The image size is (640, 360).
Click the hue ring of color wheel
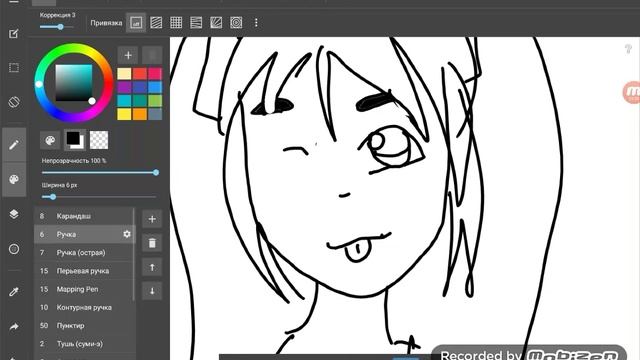[x=74, y=48]
